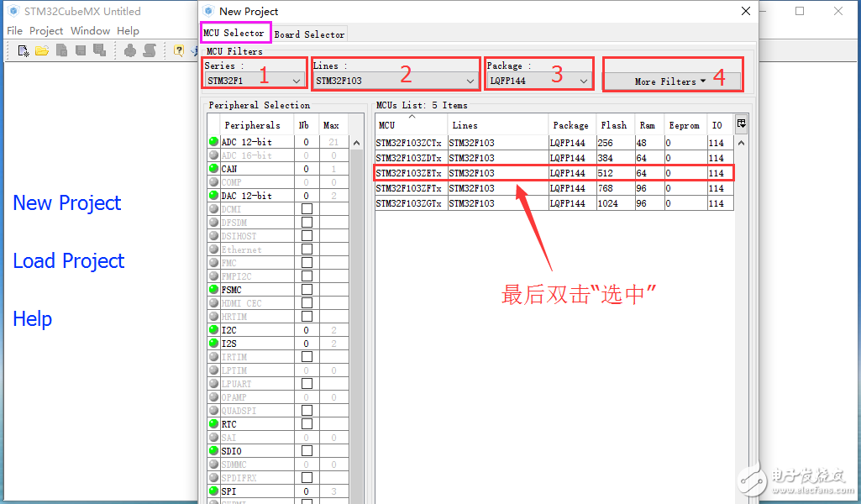Click the green status dot beside SDIO
The height and width of the screenshot is (504, 861).
click(213, 451)
